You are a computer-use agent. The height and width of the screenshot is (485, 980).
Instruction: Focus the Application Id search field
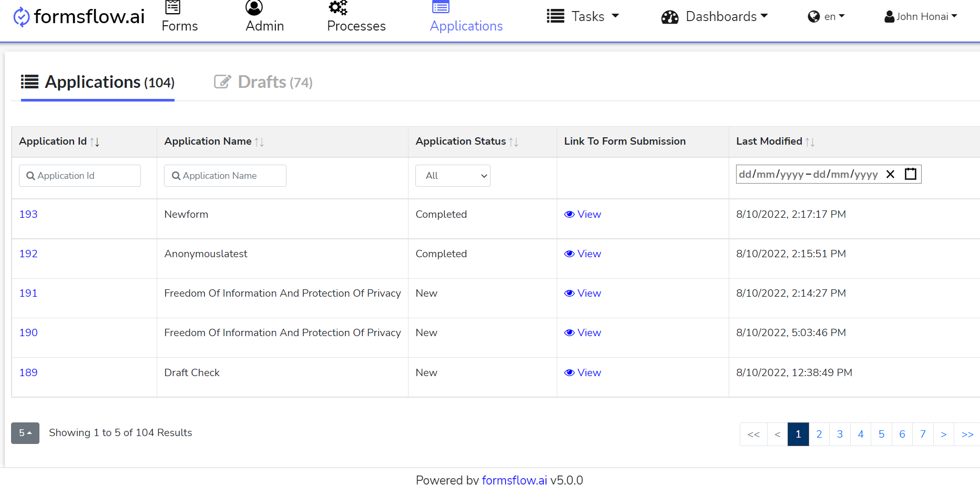coord(80,176)
